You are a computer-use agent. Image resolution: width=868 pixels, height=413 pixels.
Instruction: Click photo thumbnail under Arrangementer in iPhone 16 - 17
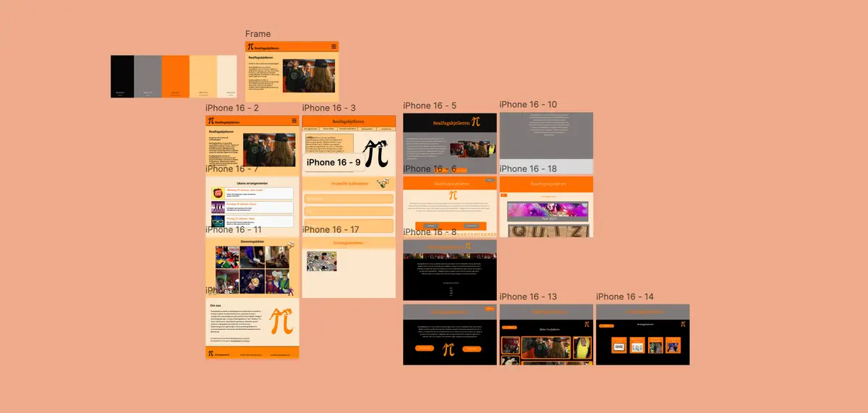click(x=321, y=260)
